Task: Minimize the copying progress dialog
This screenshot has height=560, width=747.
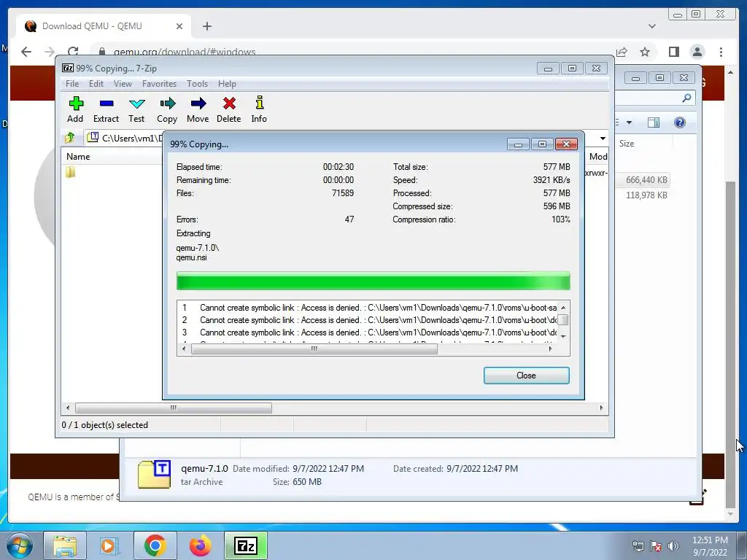Action: [518, 144]
